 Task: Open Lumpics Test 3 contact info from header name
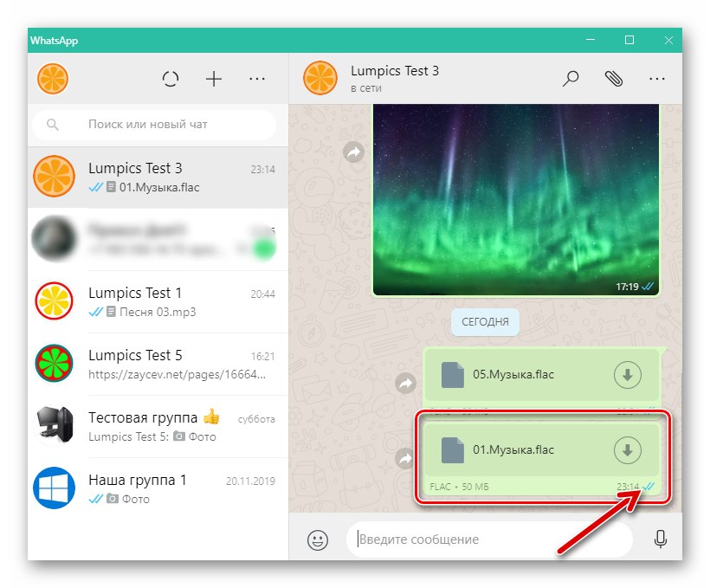click(394, 71)
